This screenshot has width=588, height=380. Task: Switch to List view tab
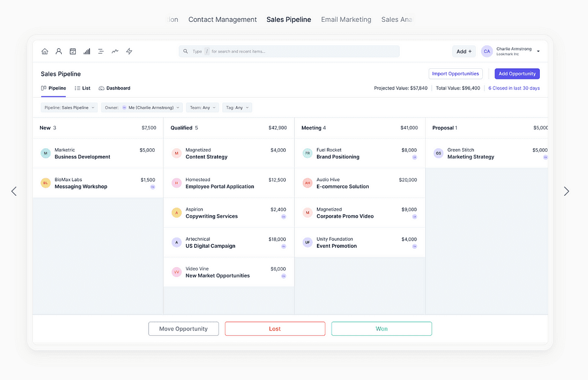[x=82, y=88]
